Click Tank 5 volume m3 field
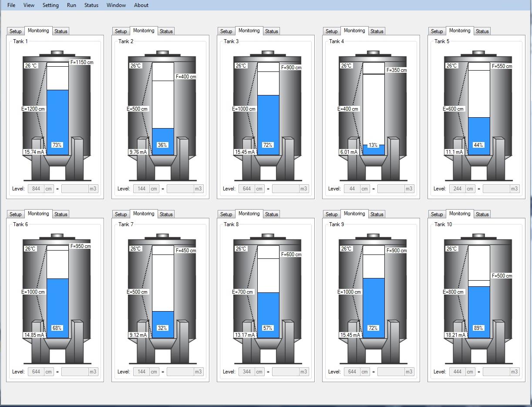This screenshot has height=407, width=532. (x=496, y=189)
